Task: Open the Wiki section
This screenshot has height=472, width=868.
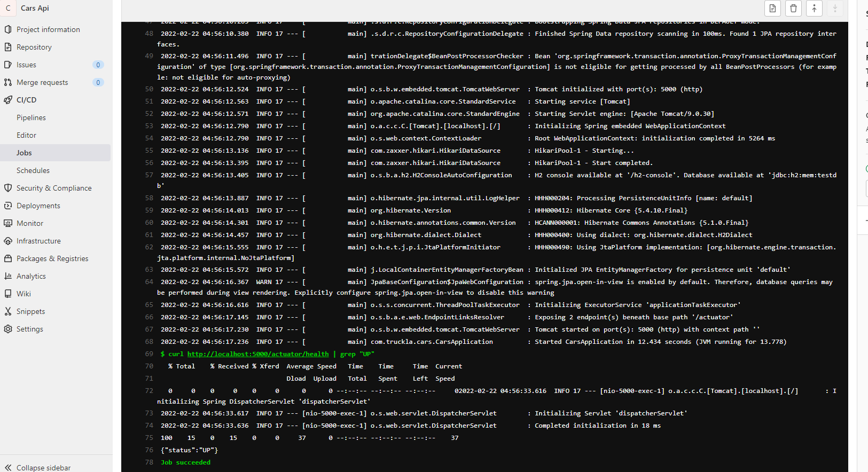Action: (24, 294)
